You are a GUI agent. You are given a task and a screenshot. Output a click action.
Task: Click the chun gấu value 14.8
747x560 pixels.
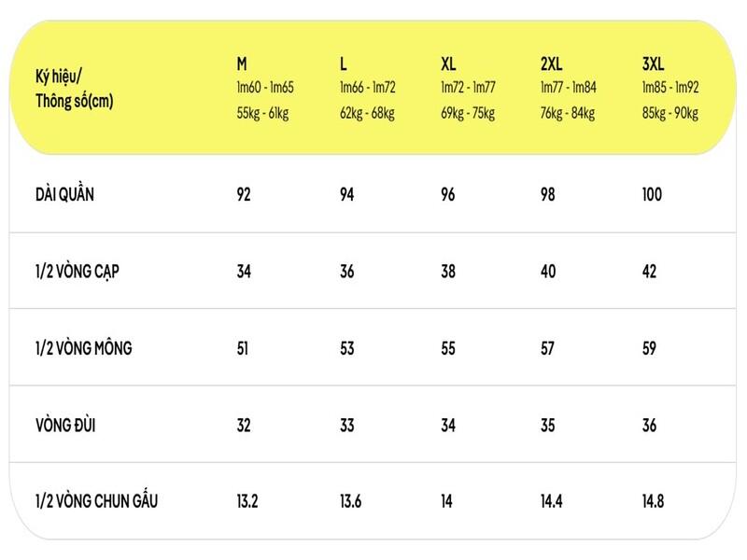(653, 501)
